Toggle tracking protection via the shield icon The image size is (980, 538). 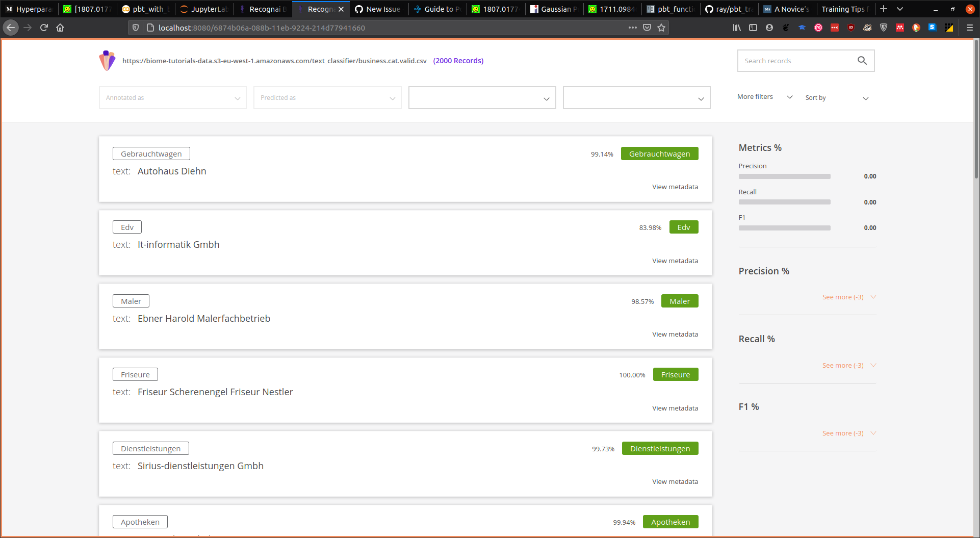click(135, 28)
